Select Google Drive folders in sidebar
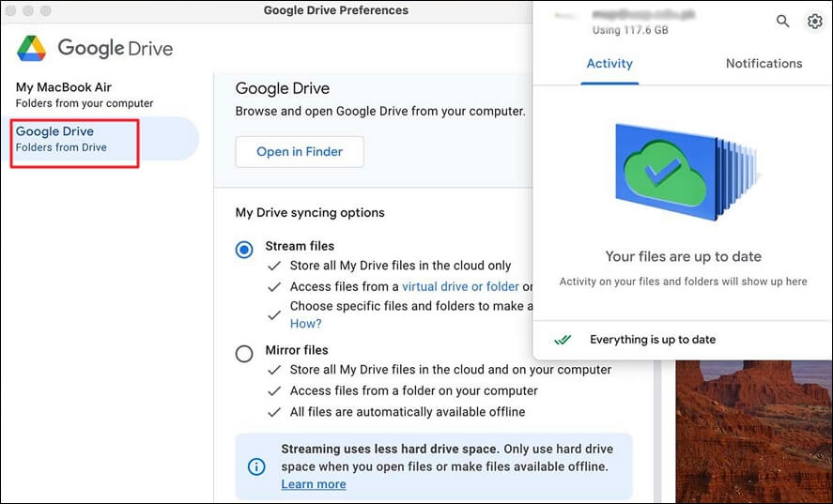This screenshot has height=504, width=833. tap(75, 139)
